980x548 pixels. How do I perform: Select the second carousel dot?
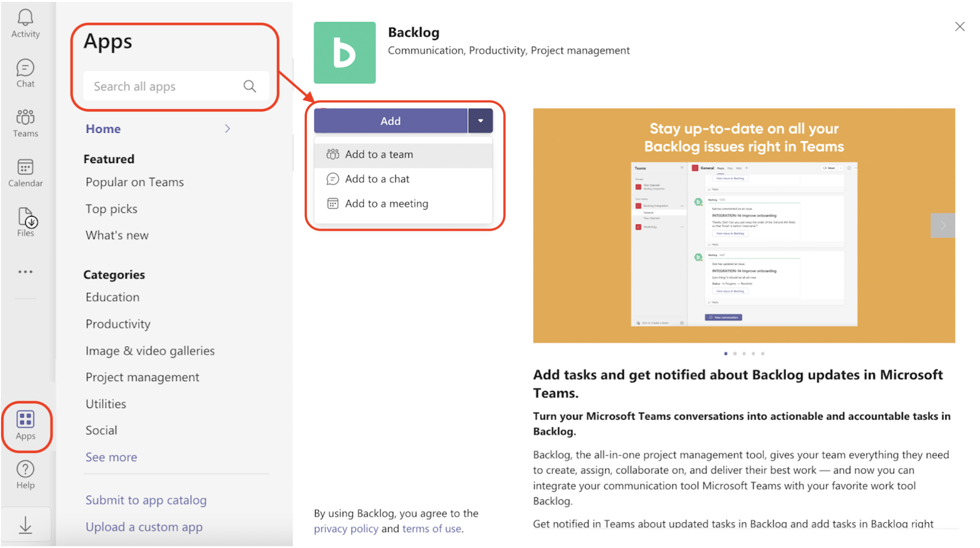point(735,353)
